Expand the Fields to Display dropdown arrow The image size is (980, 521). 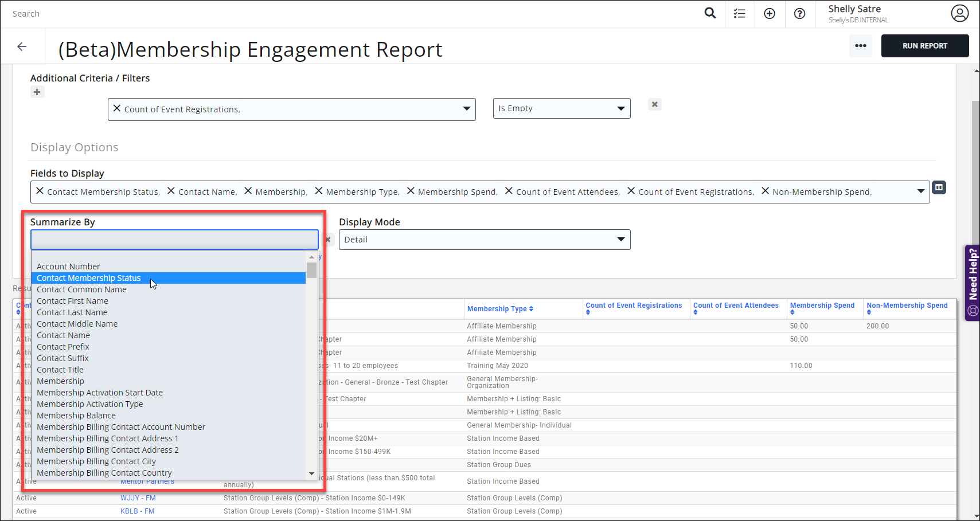point(920,191)
